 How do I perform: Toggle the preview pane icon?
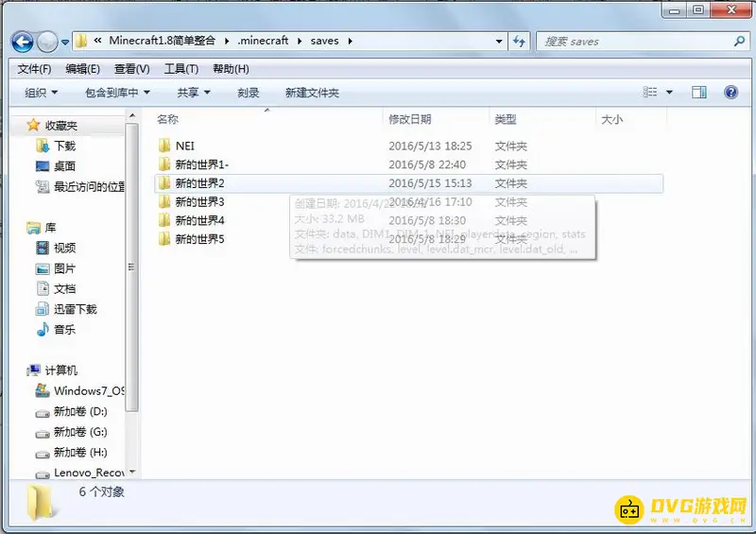tap(699, 93)
